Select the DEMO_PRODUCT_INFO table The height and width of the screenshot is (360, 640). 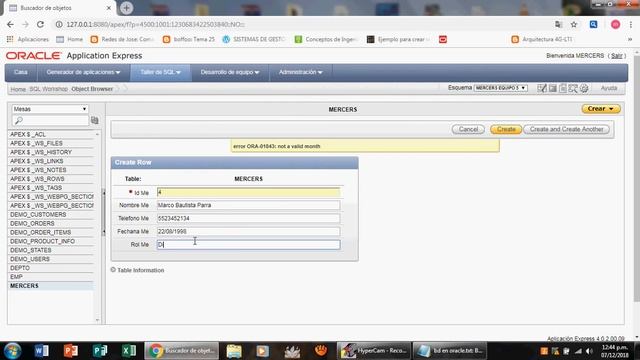click(x=42, y=241)
